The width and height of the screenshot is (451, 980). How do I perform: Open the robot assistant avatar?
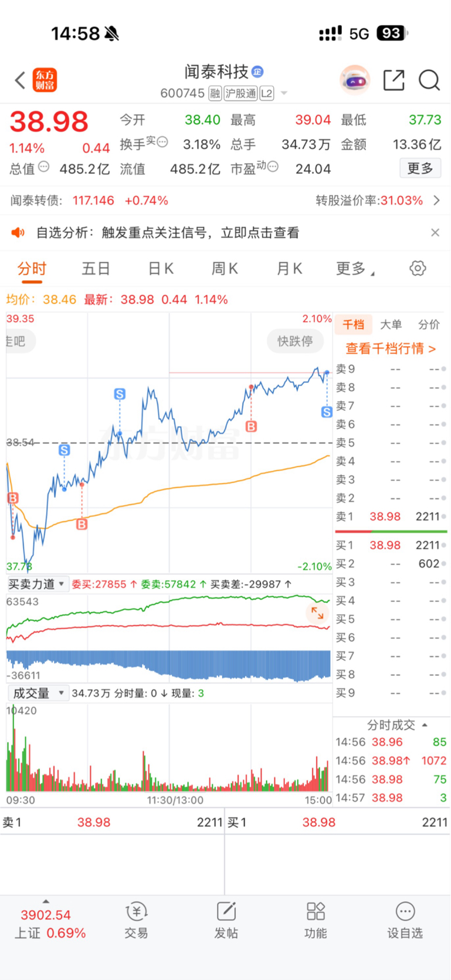tap(355, 80)
